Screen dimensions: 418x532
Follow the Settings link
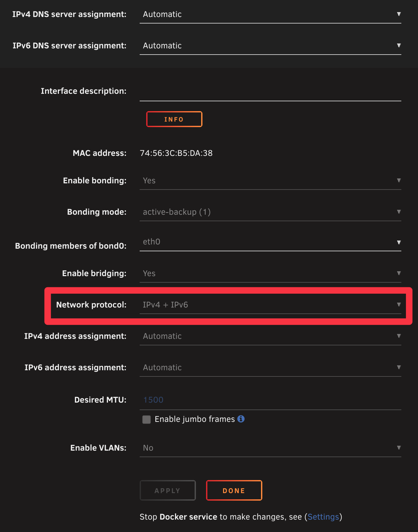[323, 517]
